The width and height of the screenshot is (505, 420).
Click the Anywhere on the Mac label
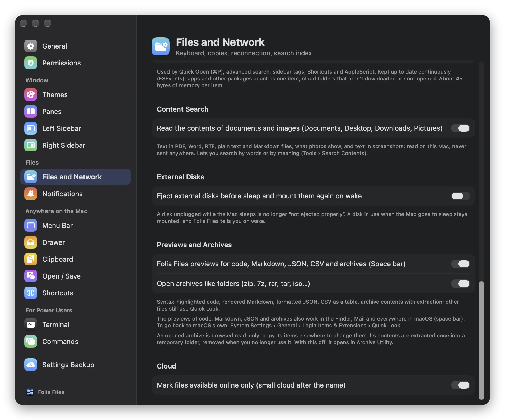pos(56,211)
